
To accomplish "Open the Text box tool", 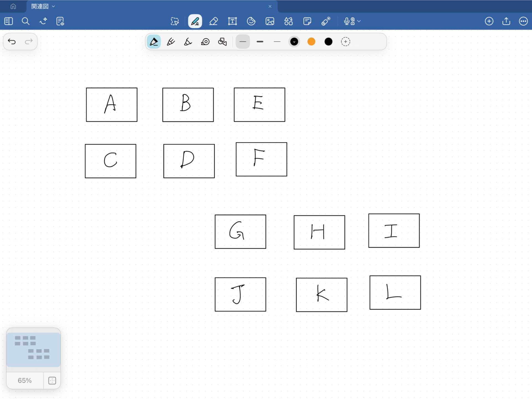I will click(x=232, y=21).
